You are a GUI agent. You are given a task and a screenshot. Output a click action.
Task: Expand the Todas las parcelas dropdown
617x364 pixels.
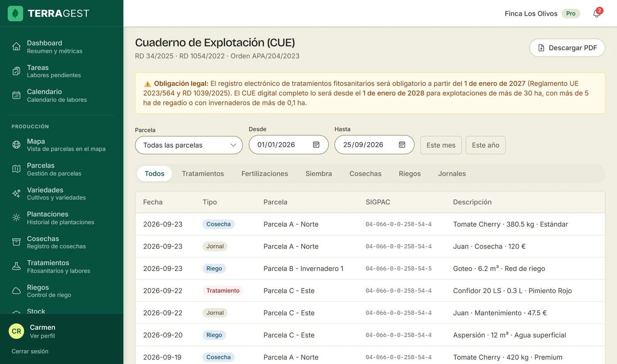(189, 145)
